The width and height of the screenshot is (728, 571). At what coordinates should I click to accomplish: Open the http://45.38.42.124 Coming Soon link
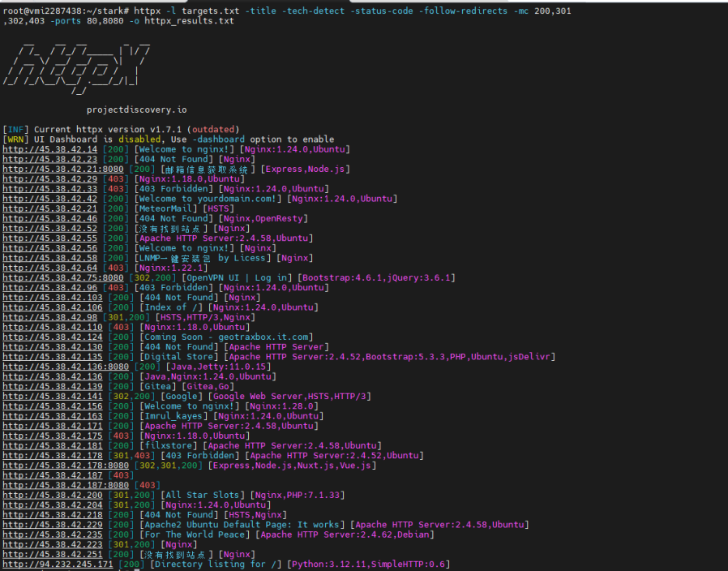tap(53, 337)
